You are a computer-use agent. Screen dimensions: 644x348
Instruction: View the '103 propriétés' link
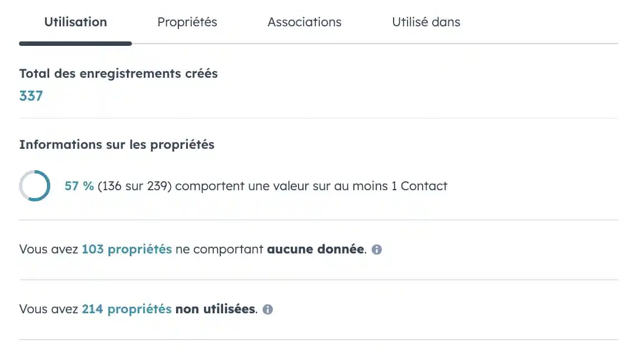coord(127,250)
